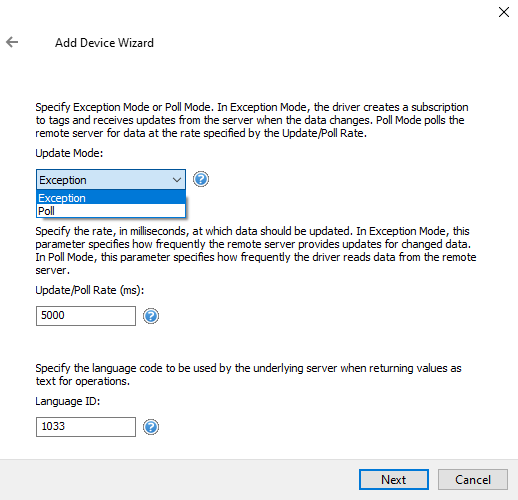This screenshot has width=518, height=500.
Task: Click the language code description paragraph
Action: (x=248, y=375)
